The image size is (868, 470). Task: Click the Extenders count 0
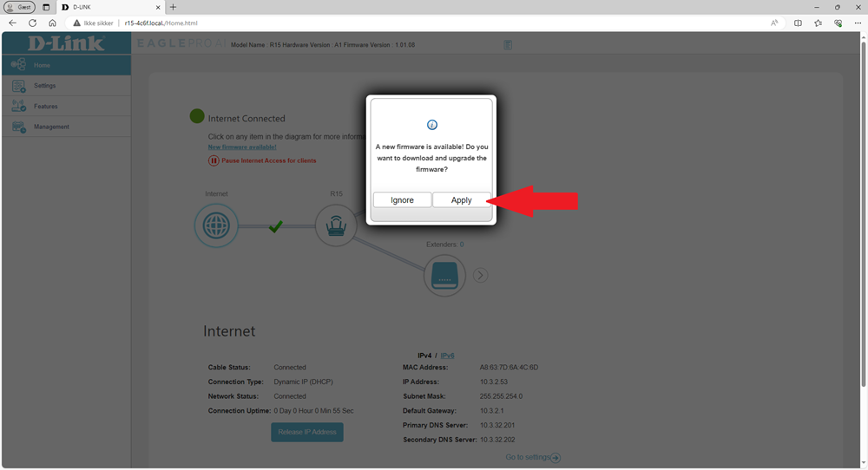[462, 245]
